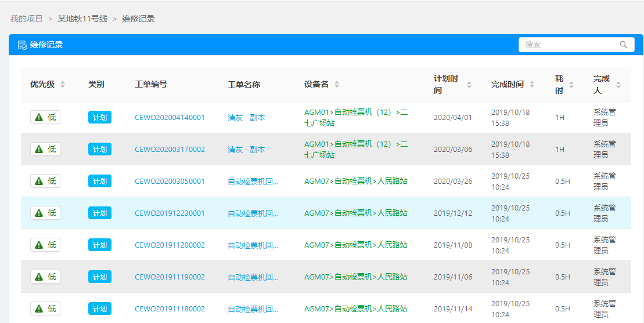Sort by 优先级 column arrows

coord(63,85)
